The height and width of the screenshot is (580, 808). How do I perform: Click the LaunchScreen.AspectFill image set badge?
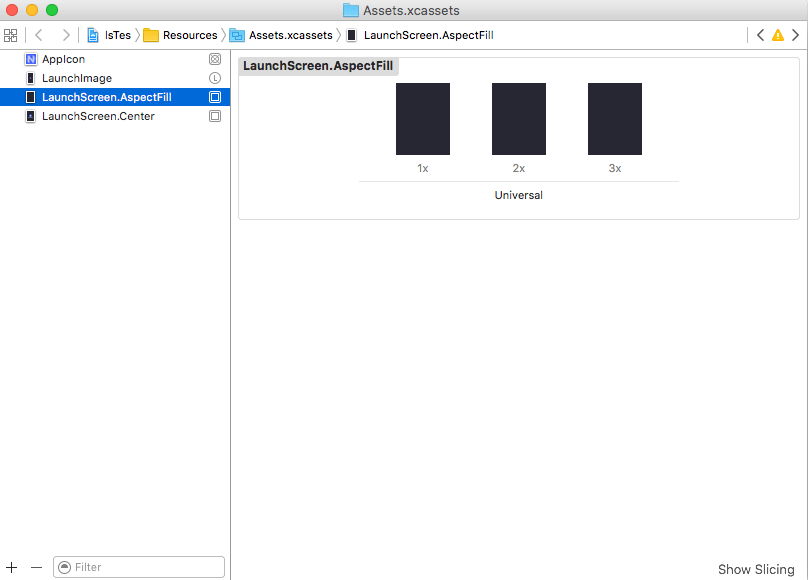click(x=215, y=97)
